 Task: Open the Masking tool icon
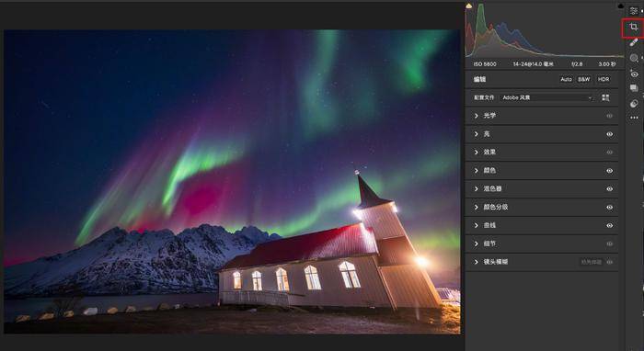[634, 58]
